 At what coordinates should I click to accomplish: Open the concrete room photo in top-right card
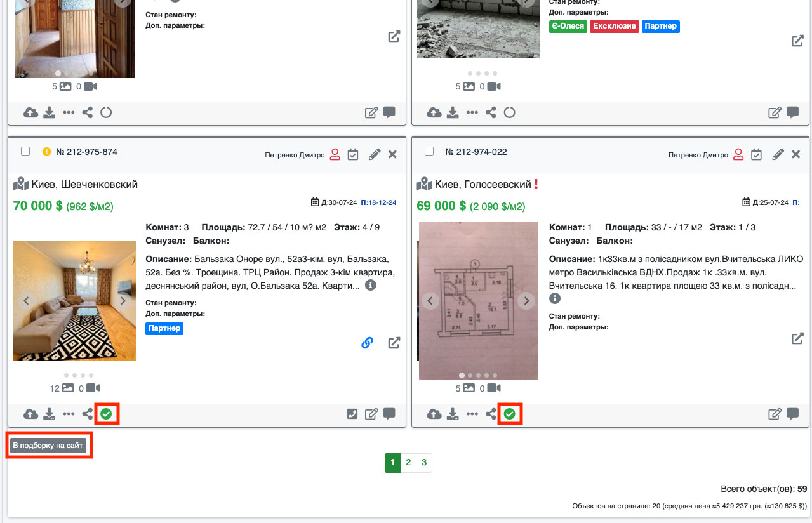[x=478, y=29]
